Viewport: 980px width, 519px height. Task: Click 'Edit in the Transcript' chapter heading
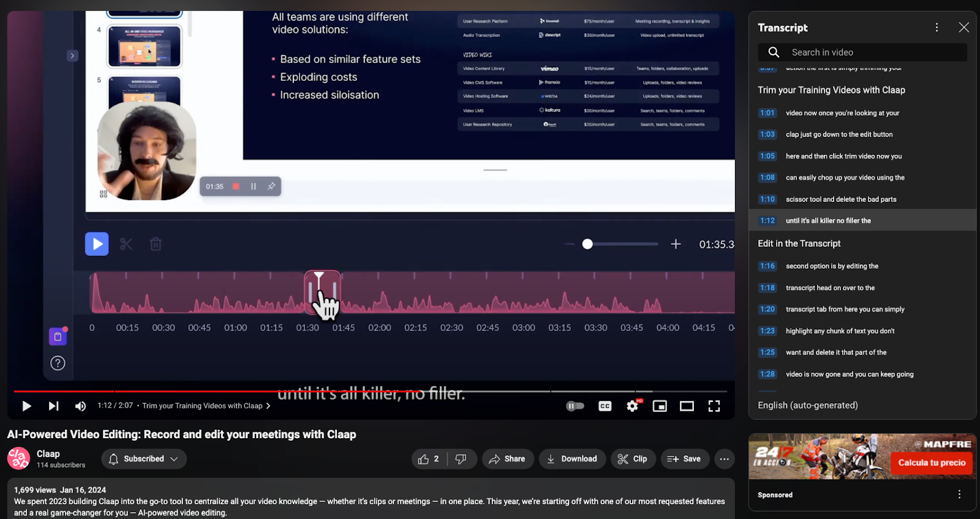pos(799,244)
